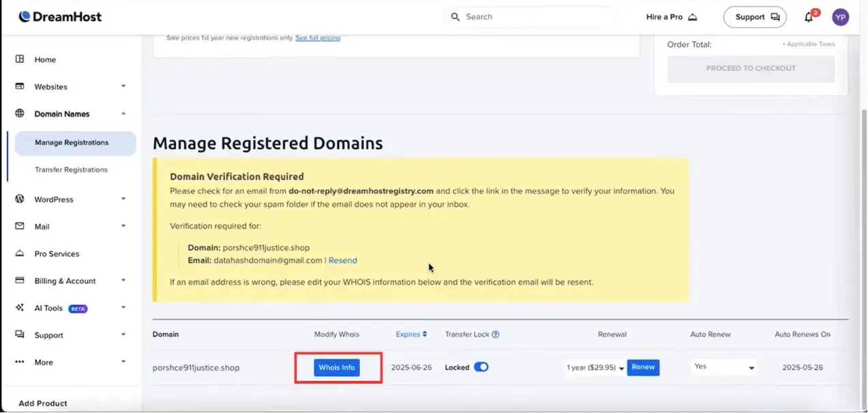The width and height of the screenshot is (868, 413).
Task: Collapse the Domain Names section chevron
Action: (x=123, y=114)
